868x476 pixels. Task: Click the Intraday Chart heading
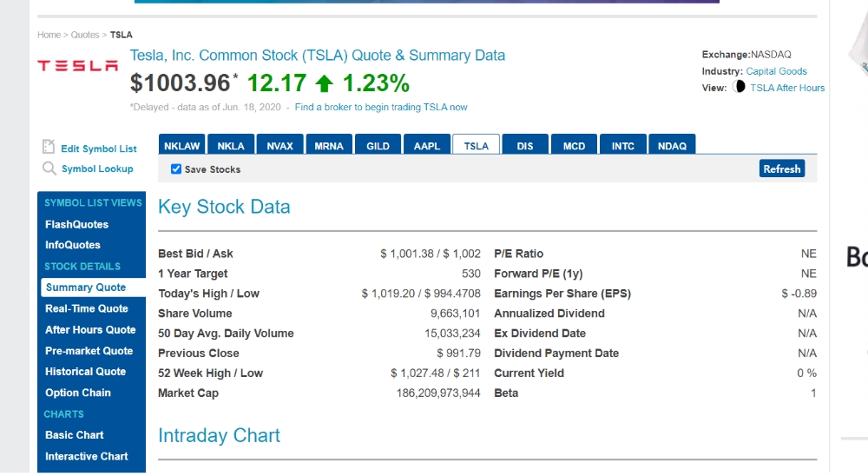(x=220, y=435)
